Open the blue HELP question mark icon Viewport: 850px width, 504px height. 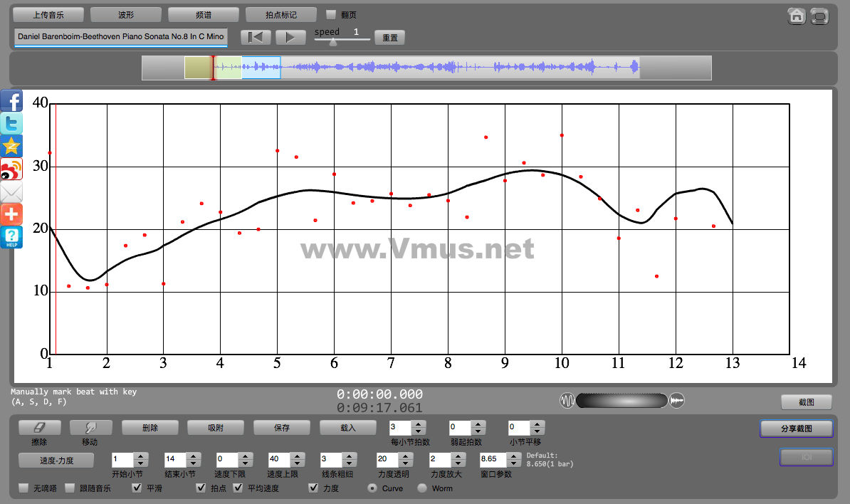pyautogui.click(x=12, y=237)
